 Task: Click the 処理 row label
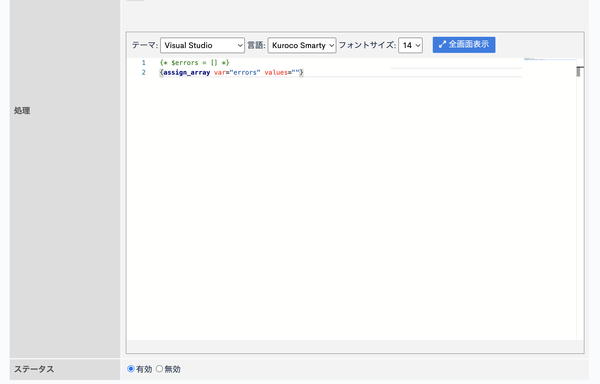click(x=22, y=111)
